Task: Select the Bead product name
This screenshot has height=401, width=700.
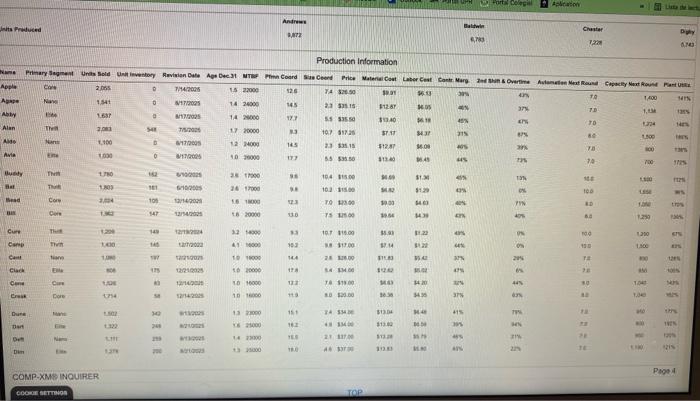Action: [12, 200]
